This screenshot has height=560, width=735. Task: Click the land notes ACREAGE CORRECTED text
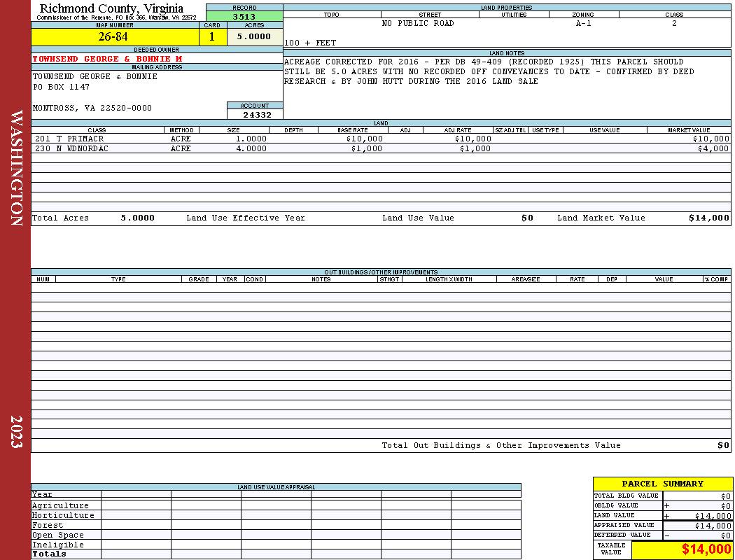pyautogui.click(x=489, y=71)
